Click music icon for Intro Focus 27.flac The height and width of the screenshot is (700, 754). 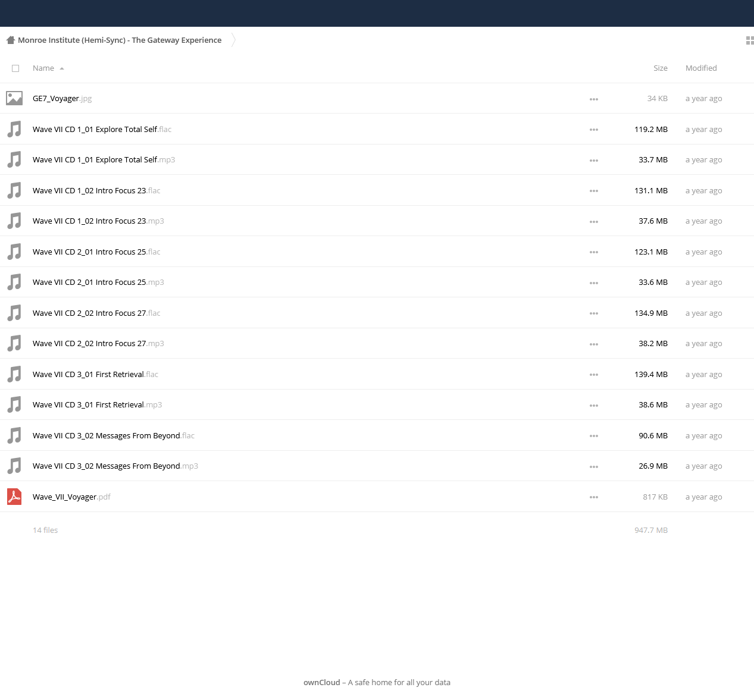pyautogui.click(x=14, y=313)
